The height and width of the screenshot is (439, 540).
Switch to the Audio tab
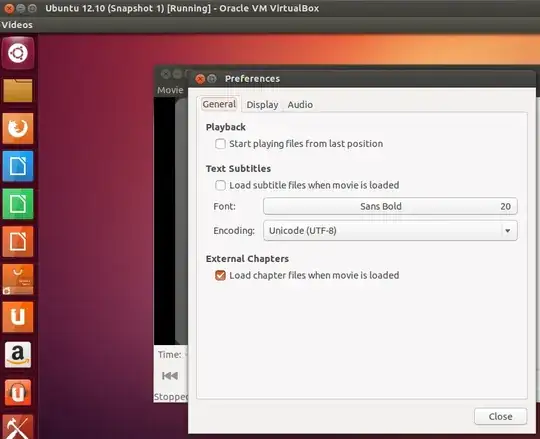[300, 105]
